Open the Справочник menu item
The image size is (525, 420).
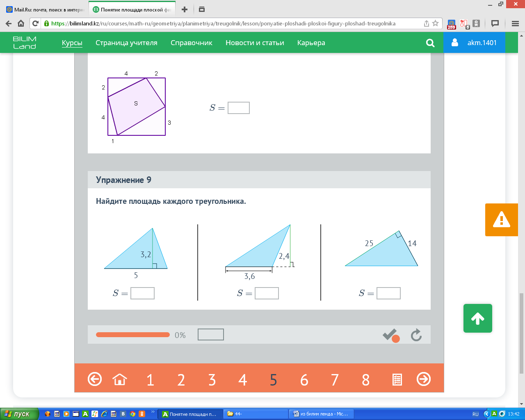coord(192,43)
